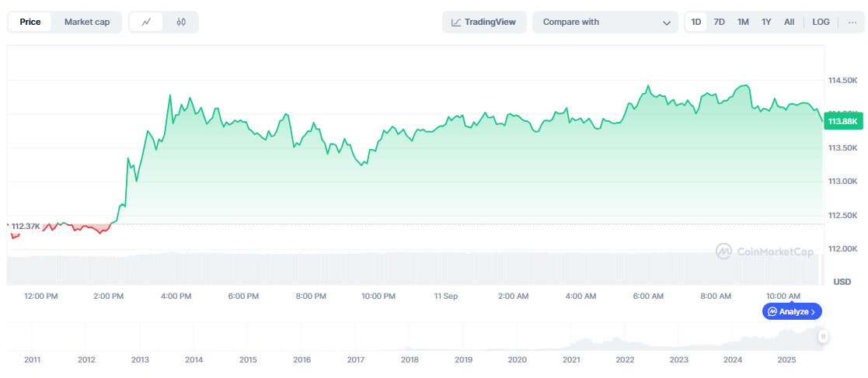Click the 2021 year on range timeline

(571, 360)
